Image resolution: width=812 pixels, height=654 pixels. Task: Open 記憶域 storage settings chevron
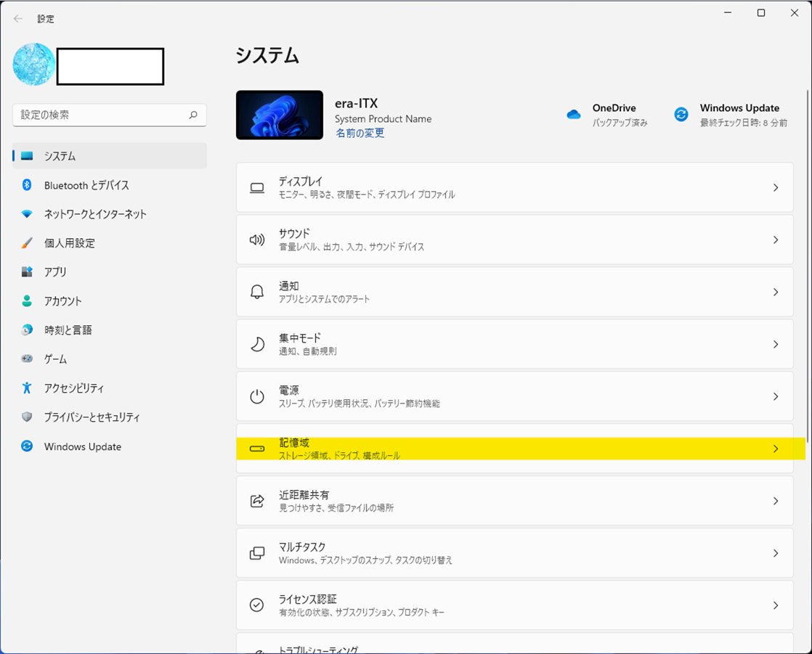tap(775, 449)
